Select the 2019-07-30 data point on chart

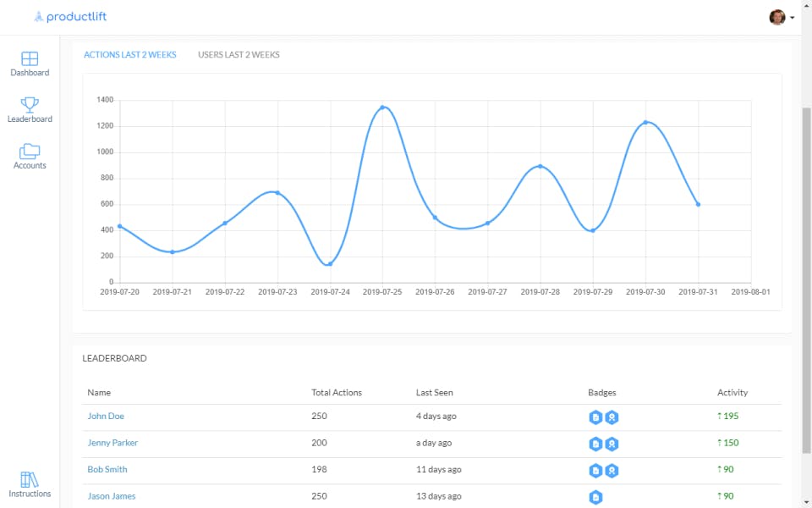click(645, 122)
